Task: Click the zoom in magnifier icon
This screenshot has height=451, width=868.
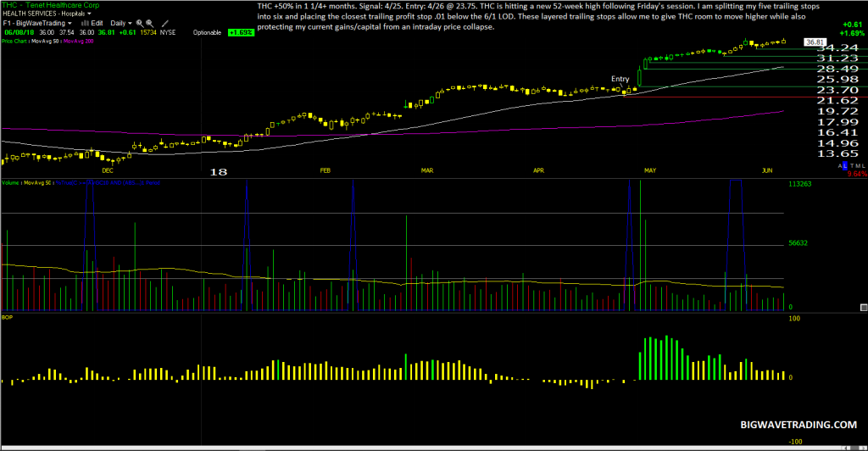Action: tap(140, 24)
